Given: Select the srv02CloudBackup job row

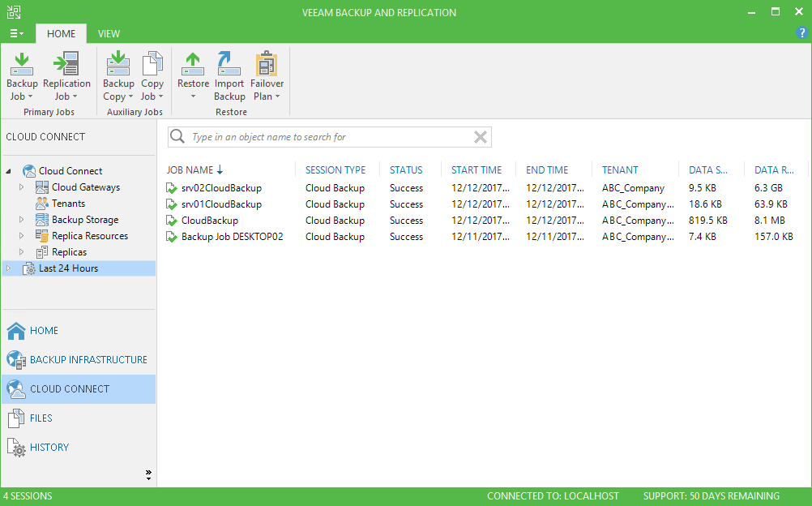Looking at the screenshot, I should click(485, 188).
